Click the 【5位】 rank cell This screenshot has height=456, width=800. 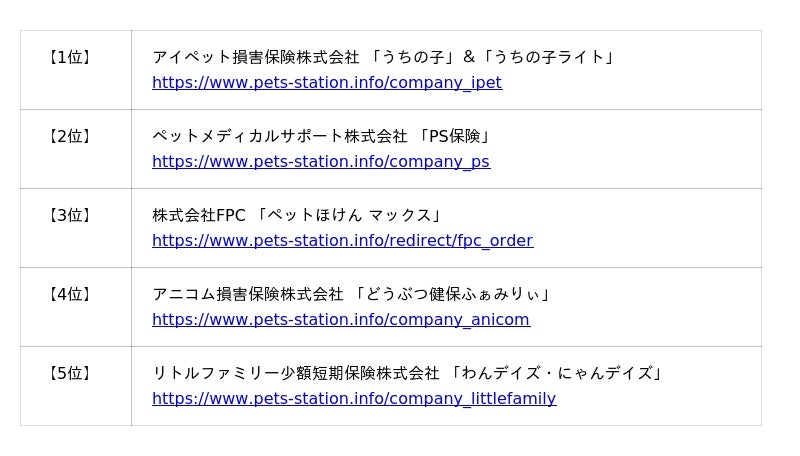[x=70, y=374]
